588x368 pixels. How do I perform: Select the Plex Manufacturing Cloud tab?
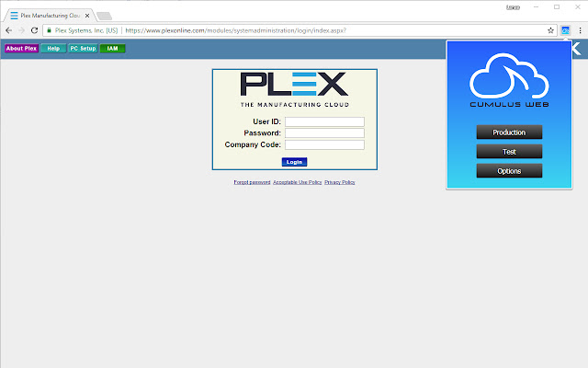[50, 16]
